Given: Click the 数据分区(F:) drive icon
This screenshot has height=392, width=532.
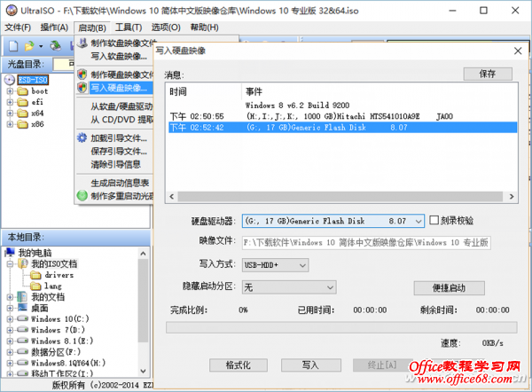Looking at the screenshot, I should 23,351.
